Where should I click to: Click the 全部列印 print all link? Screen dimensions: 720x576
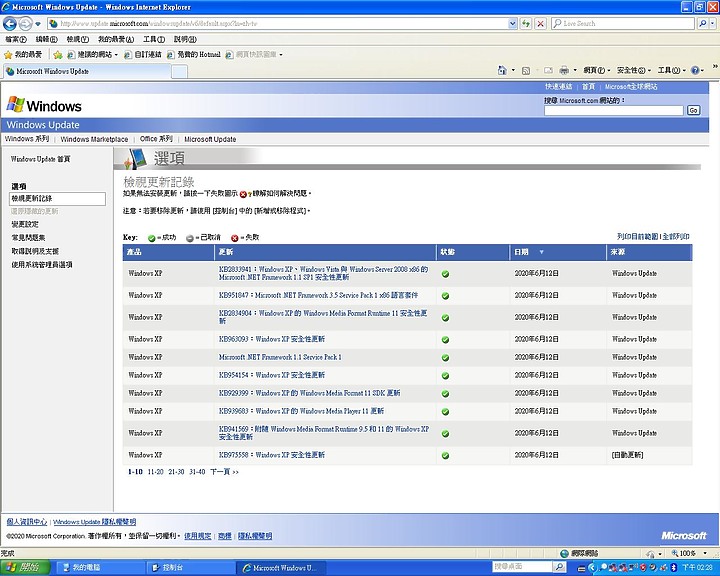(676, 237)
